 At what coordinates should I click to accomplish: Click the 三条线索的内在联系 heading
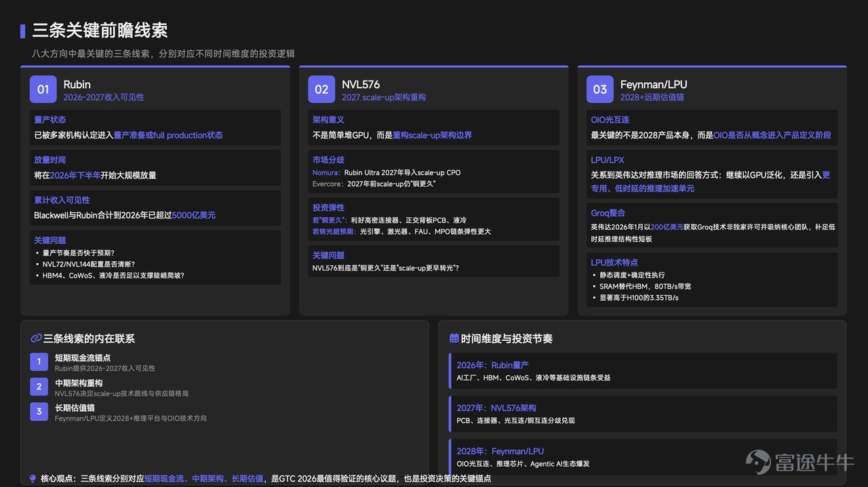[89, 338]
